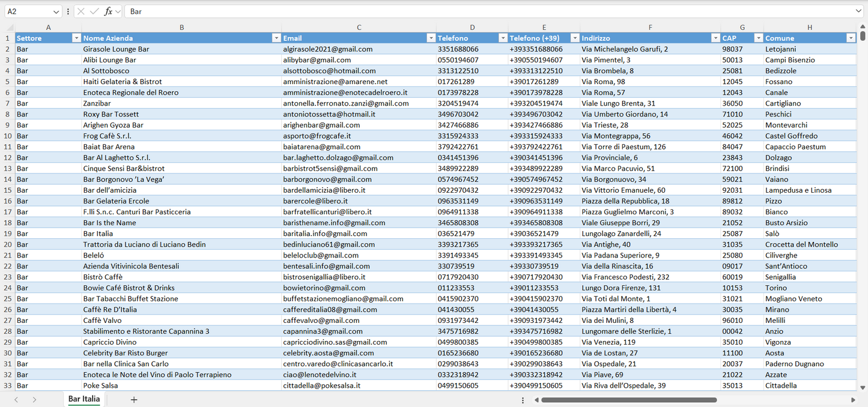The image size is (868, 407).
Task: Select the Enoteca Regionale del Roero cell
Action: tap(181, 92)
